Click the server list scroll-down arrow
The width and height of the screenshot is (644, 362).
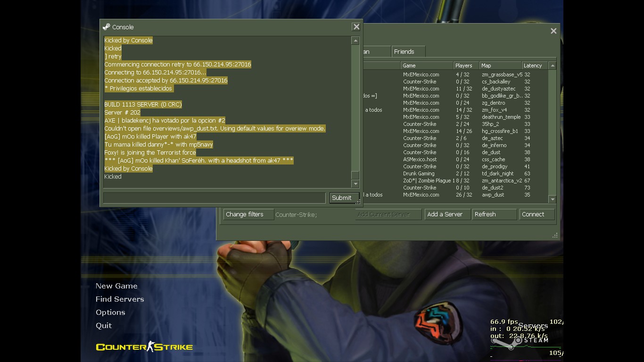(x=553, y=199)
